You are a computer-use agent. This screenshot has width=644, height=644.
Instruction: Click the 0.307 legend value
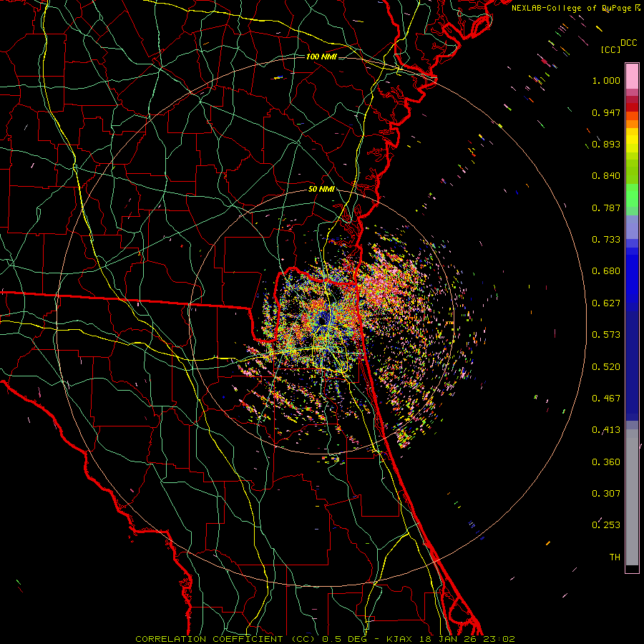(606, 494)
